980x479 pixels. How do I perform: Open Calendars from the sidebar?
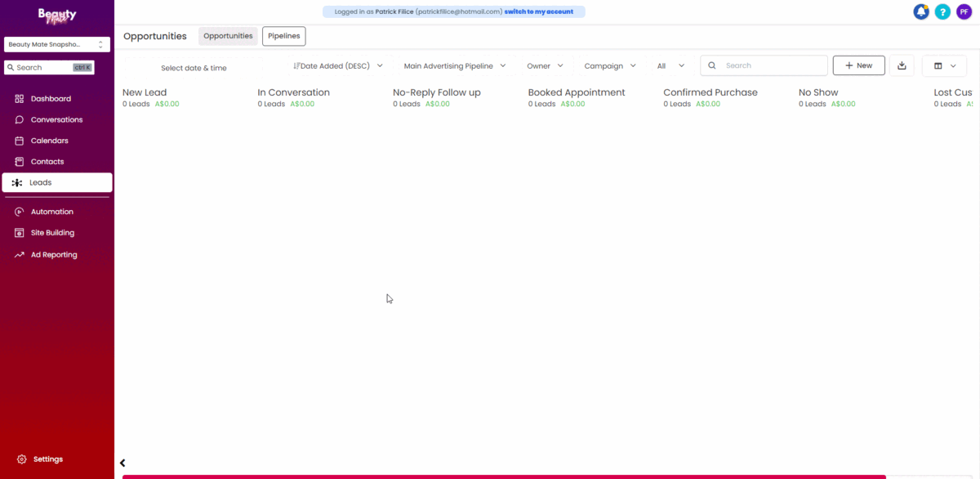(x=49, y=141)
